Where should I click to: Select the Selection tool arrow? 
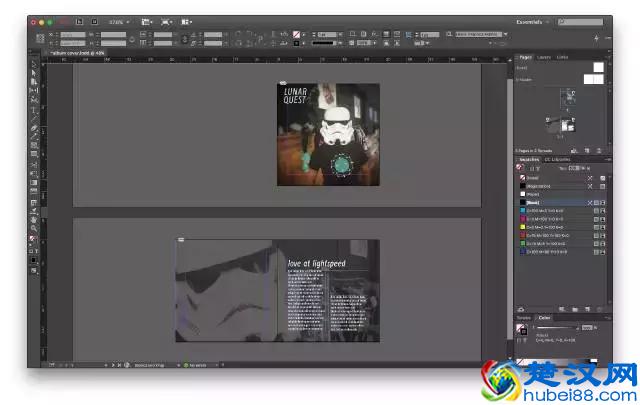[x=33, y=64]
